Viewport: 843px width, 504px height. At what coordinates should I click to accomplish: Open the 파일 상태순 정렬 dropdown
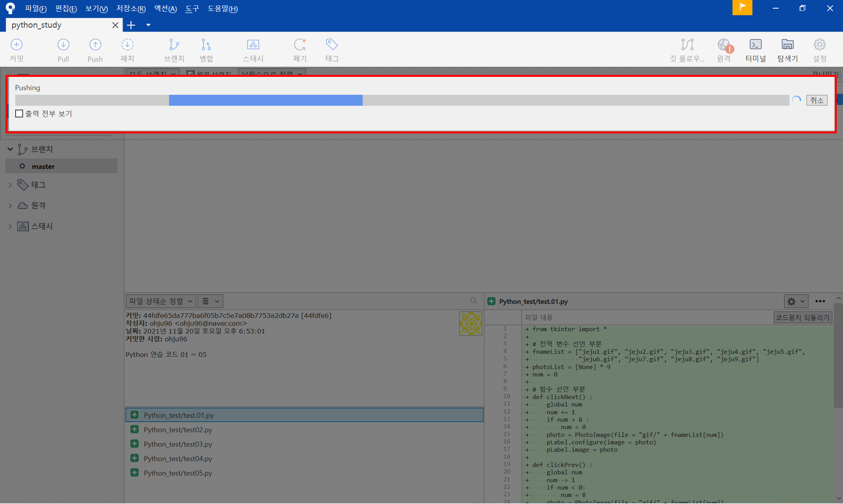[160, 301]
